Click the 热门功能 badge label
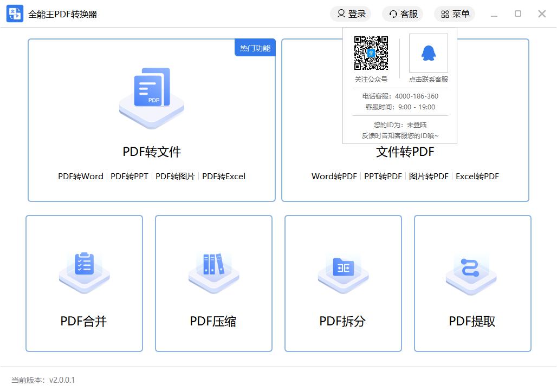The image size is (557, 392). click(255, 48)
